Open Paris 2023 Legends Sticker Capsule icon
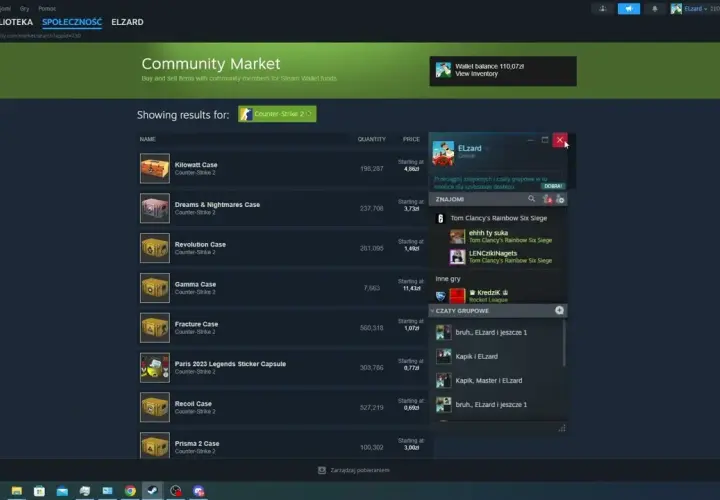Viewport: 720px width, 500px height. coord(155,368)
